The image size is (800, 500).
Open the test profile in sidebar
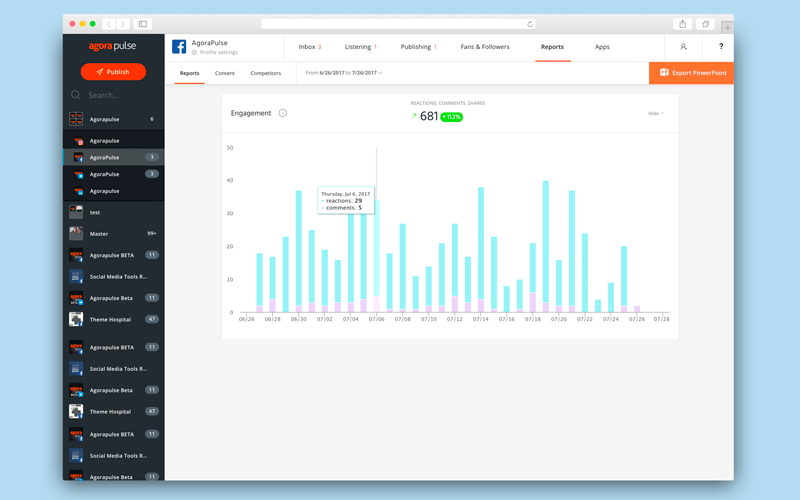pos(113,212)
